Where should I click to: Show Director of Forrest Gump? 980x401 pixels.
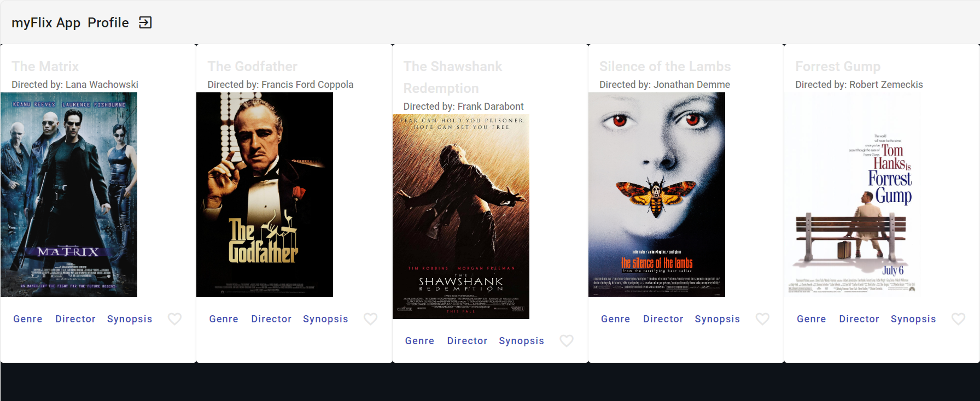pos(859,319)
